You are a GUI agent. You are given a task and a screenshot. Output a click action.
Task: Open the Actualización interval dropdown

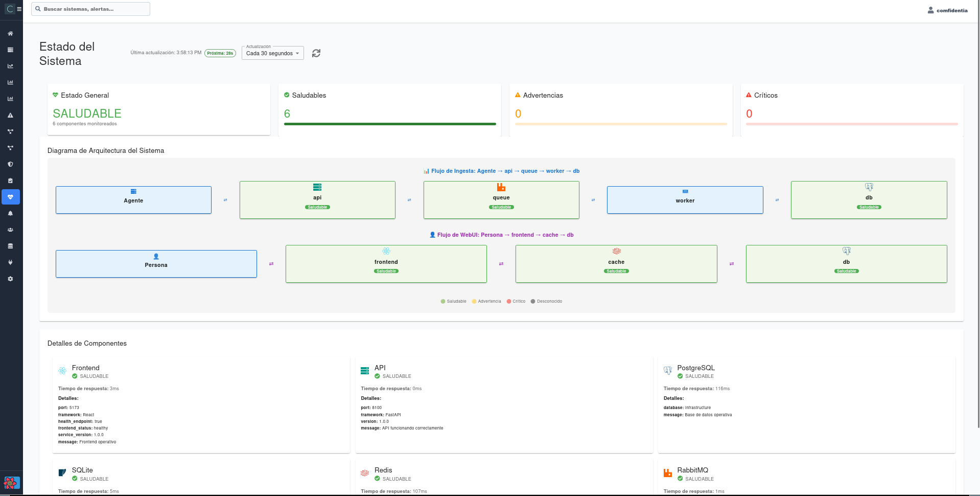(x=272, y=53)
